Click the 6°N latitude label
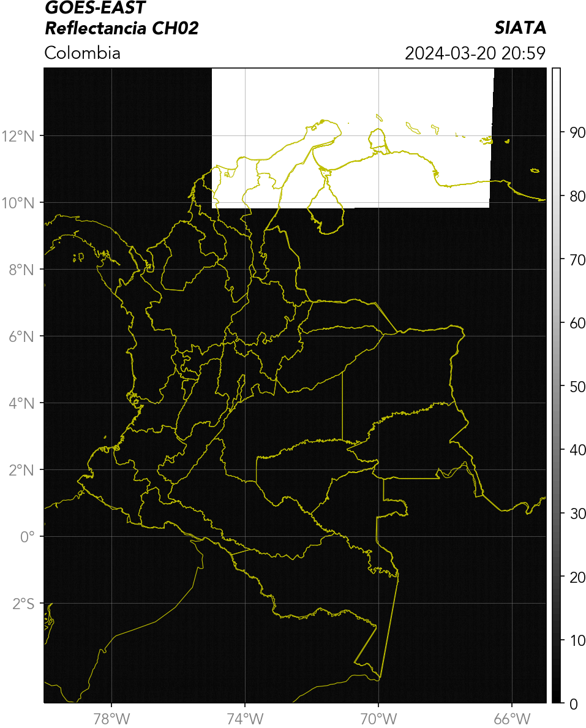The height and width of the screenshot is (728, 586). coord(21,336)
